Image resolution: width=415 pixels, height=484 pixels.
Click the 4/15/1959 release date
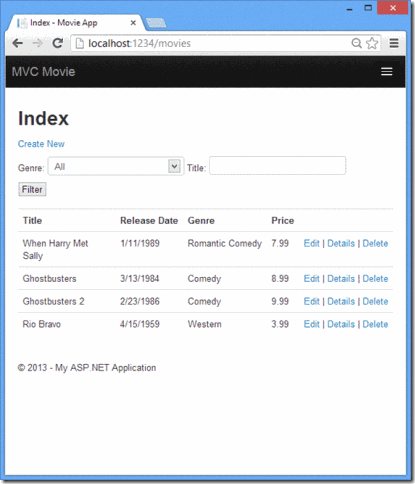[x=140, y=324]
